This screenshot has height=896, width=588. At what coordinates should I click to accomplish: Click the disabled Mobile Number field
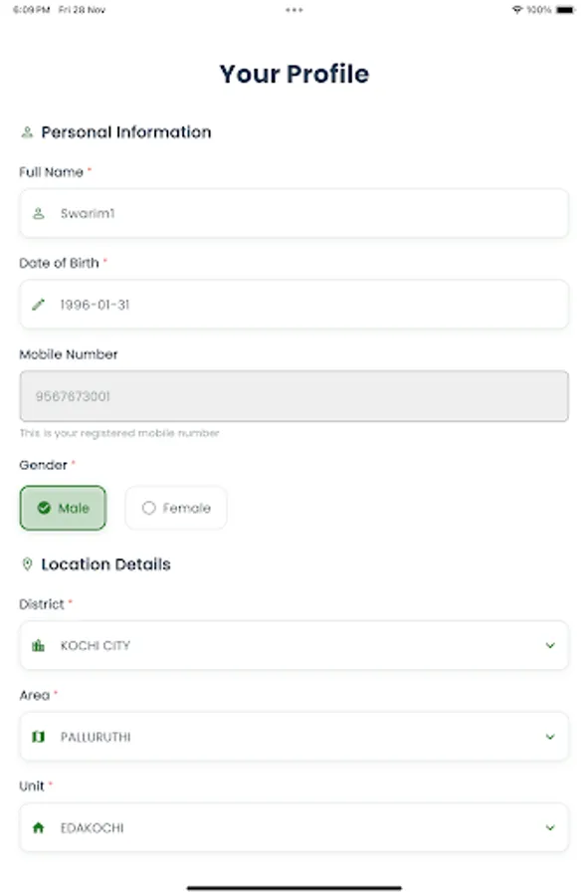294,395
